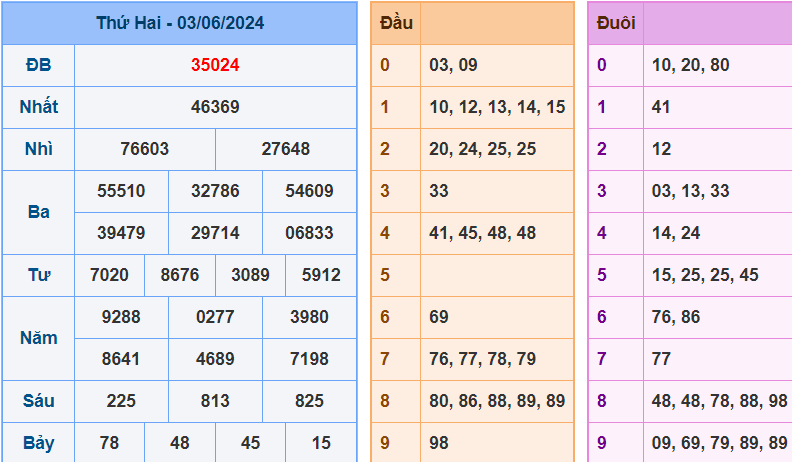
Task: Select Đầu row 3 value 33
Action: point(439,191)
